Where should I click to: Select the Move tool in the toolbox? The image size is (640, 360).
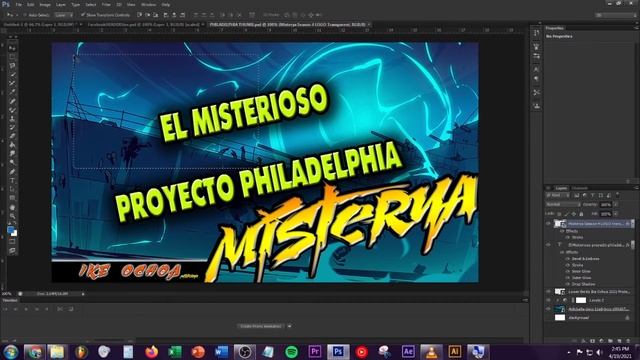coord(12,48)
